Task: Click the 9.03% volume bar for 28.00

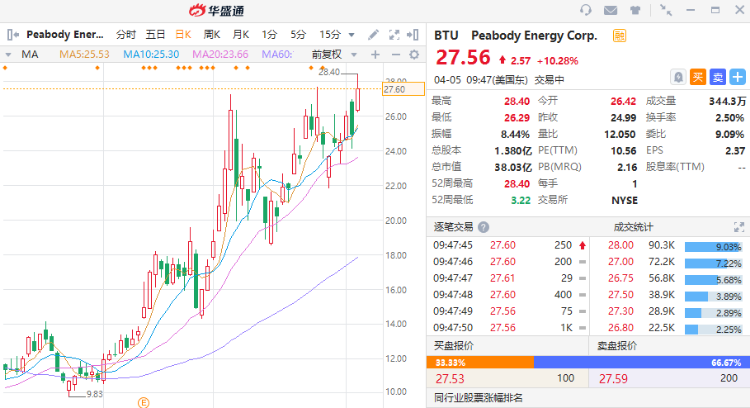Action: (x=713, y=247)
